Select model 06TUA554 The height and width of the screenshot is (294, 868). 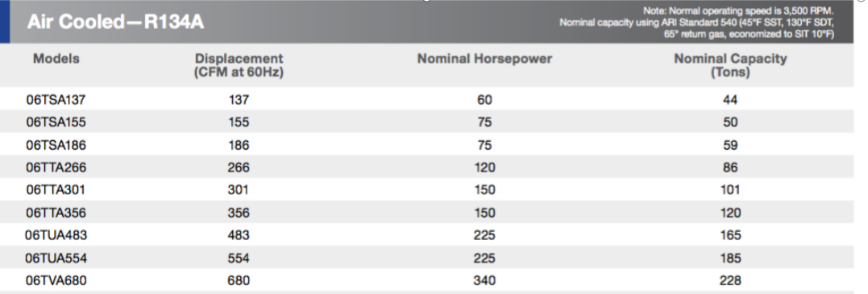point(56,259)
